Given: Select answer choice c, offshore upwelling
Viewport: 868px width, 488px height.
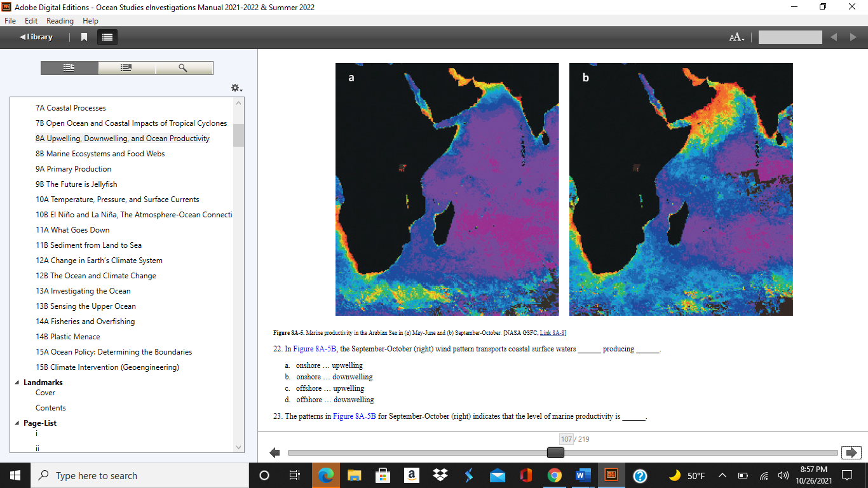Looking at the screenshot, I should (329, 388).
